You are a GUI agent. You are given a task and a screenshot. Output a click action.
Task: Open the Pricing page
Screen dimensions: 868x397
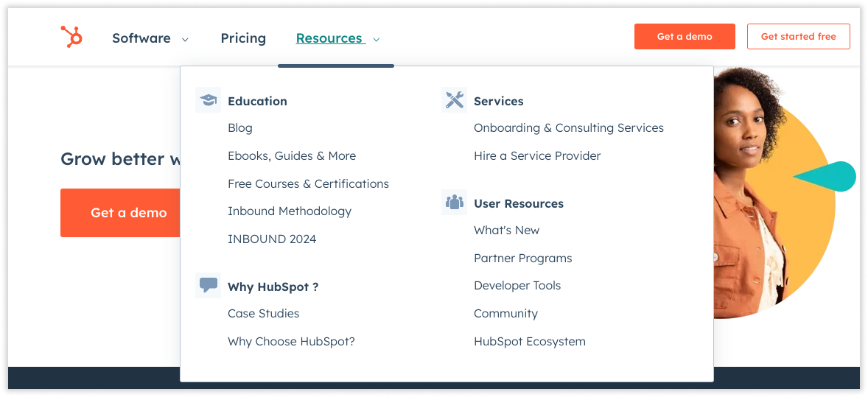[243, 38]
